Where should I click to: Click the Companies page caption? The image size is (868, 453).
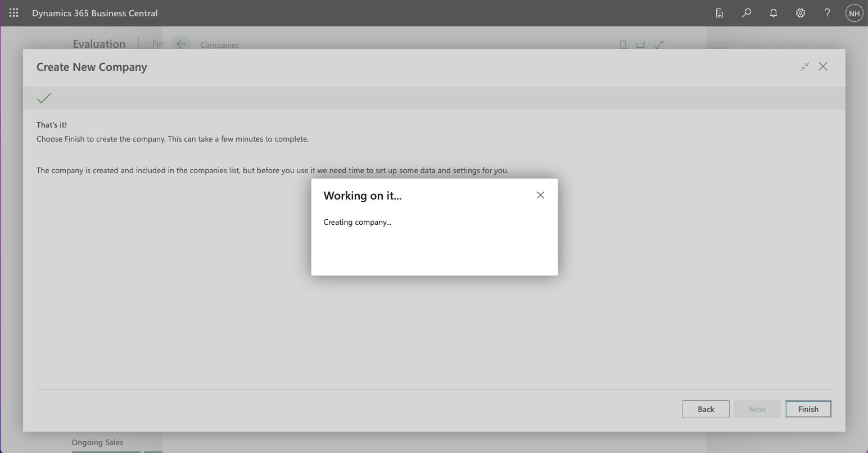(x=220, y=45)
